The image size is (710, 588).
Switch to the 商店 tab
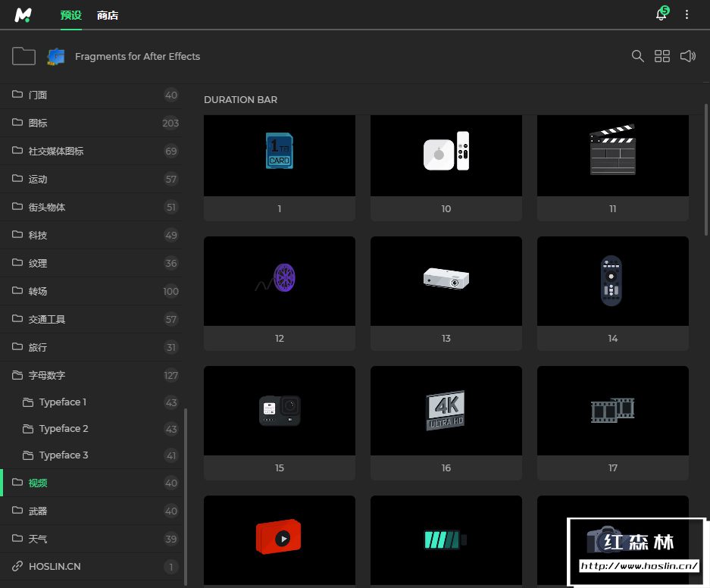coord(108,15)
